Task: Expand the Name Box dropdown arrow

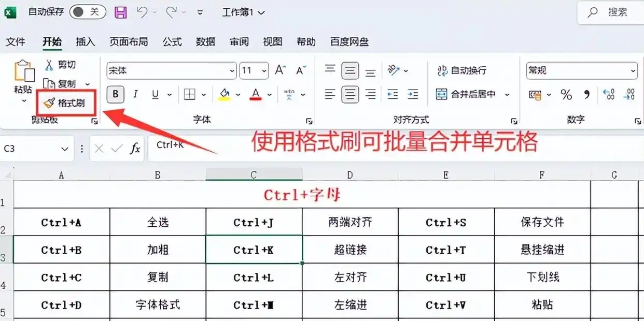Action: (65, 149)
